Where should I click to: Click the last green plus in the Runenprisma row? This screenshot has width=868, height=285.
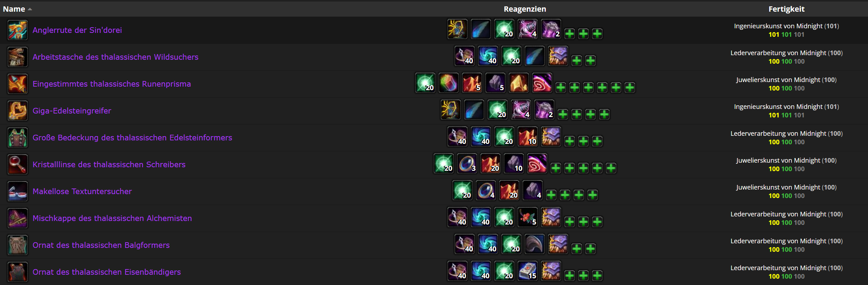[x=630, y=87]
